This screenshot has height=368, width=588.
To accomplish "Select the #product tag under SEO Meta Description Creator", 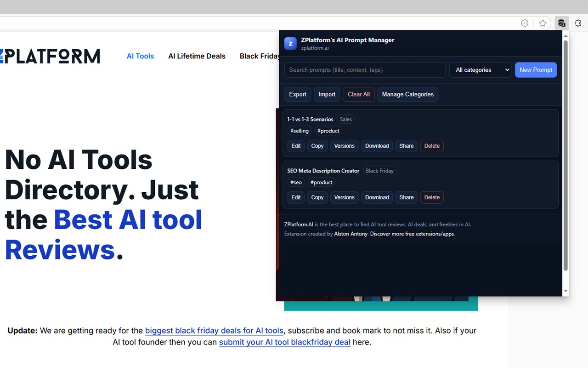I will click(322, 183).
